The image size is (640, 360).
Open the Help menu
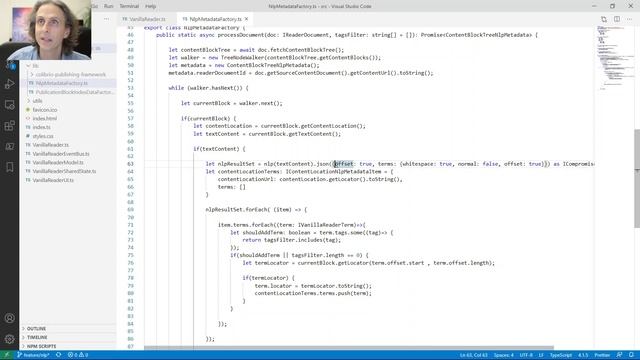click(x=151, y=6)
